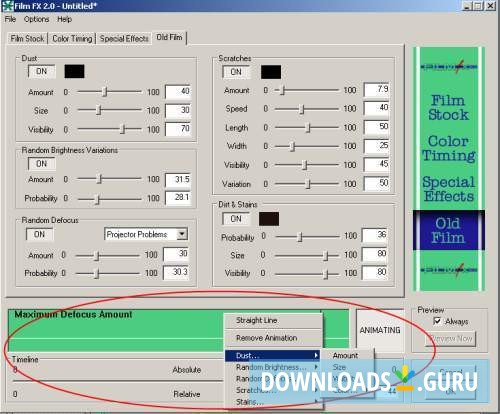Switch to the Color Timing tab
Screen dimensions: 500x414
point(72,39)
